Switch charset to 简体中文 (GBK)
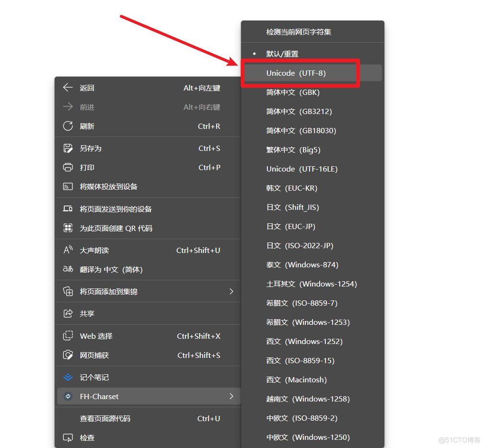The height and width of the screenshot is (448, 485). pos(293,92)
